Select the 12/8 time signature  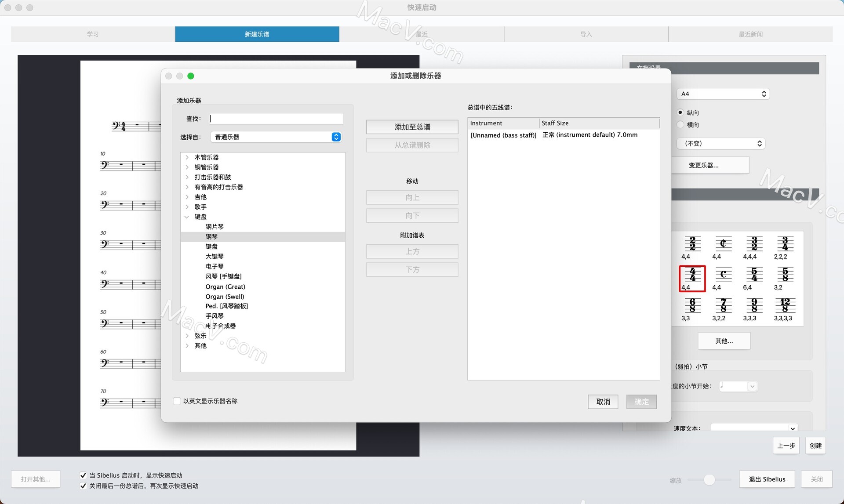tap(785, 309)
